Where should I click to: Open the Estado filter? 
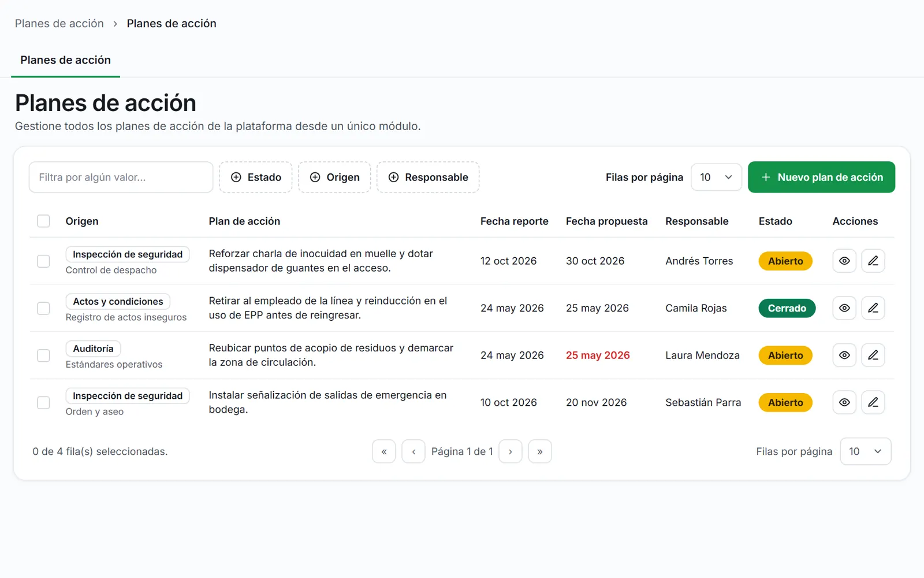click(256, 177)
